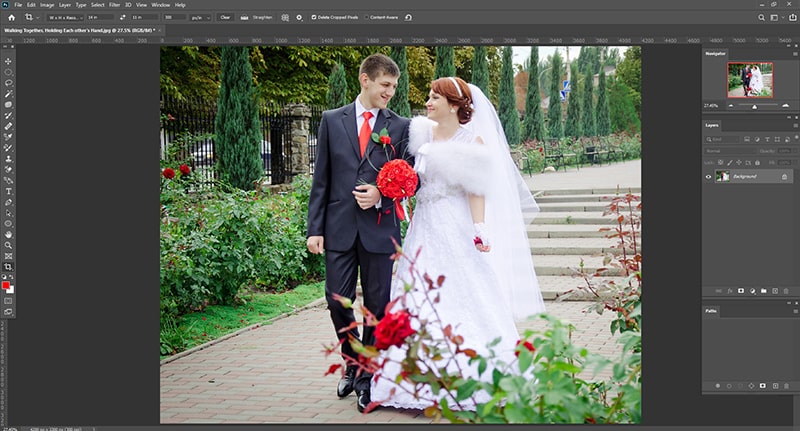This screenshot has width=800, height=431.
Task: Delete current path trash icon
Action: [x=786, y=386]
